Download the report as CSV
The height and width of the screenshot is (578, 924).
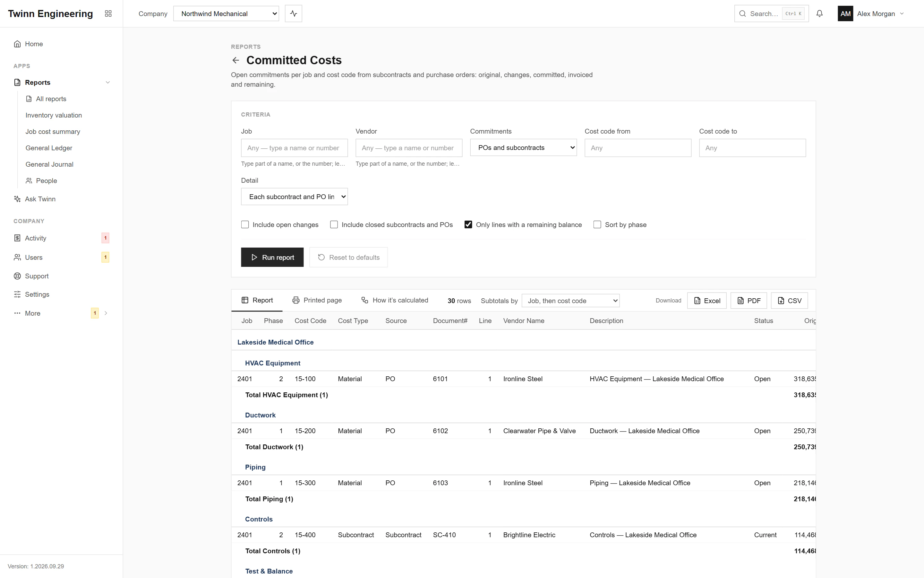[789, 301]
